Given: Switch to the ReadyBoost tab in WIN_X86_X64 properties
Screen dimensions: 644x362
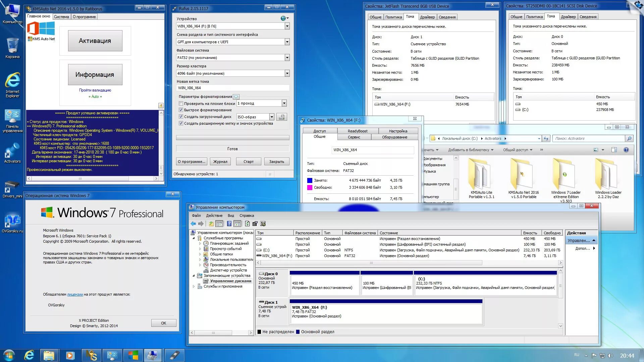Looking at the screenshot, I should click(358, 131).
